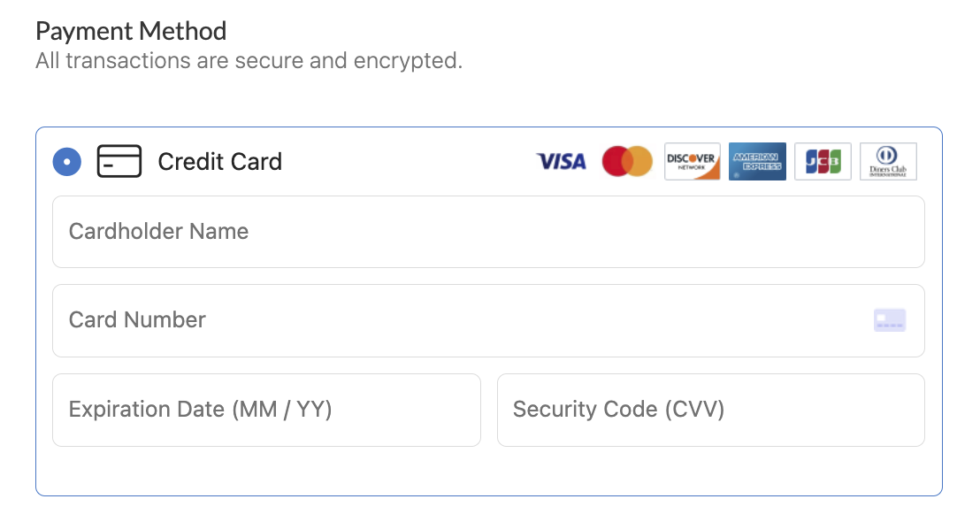Viewport: 980px width, 522px height.
Task: Click the card icon inside Card Number field
Action: (x=890, y=320)
